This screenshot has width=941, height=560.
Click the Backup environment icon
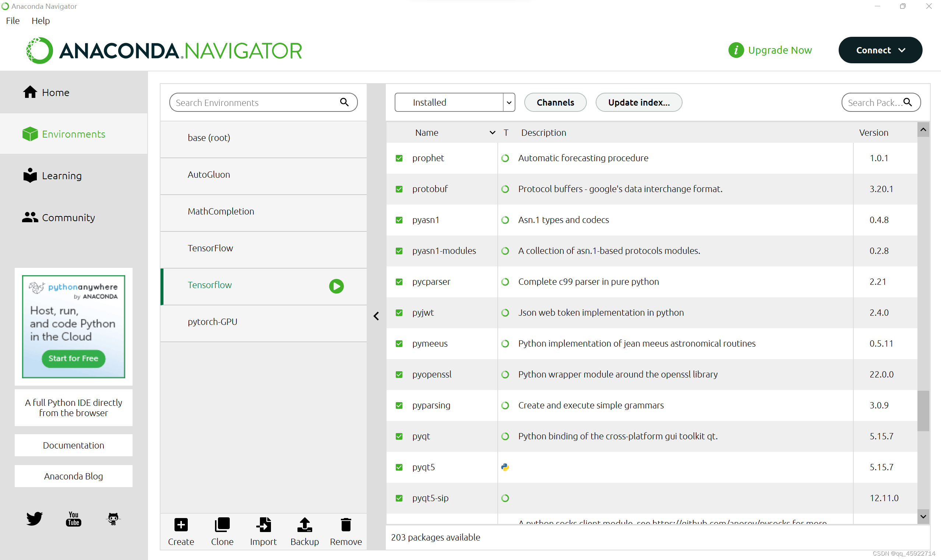click(304, 525)
